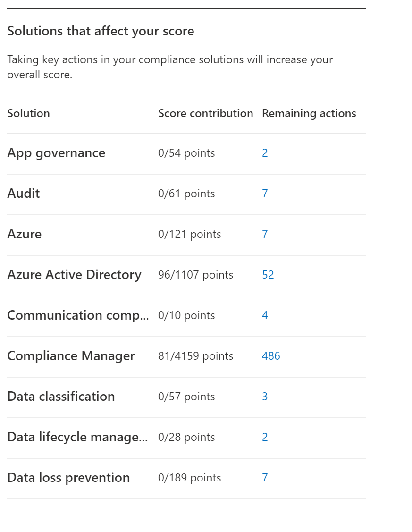Image resolution: width=412 pixels, height=532 pixels.
Task: Click the Taking key actions description text
Action: coord(170,67)
